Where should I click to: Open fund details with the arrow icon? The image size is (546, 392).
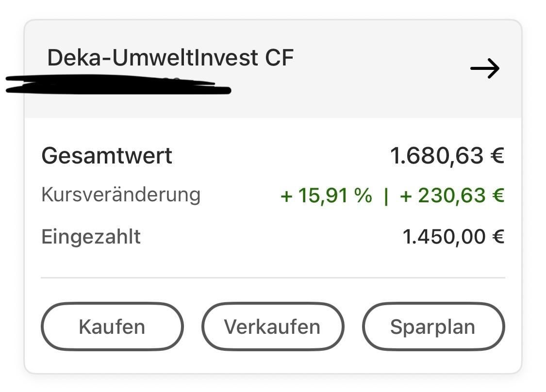[x=485, y=68]
